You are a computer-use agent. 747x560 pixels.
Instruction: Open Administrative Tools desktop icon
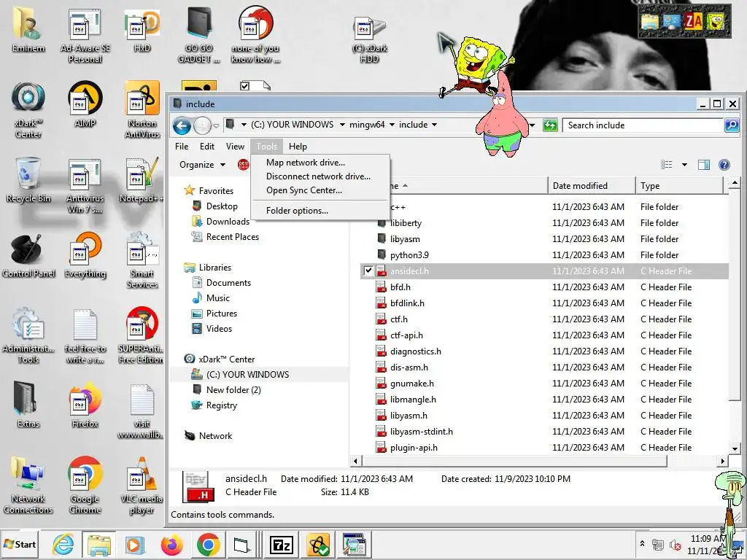coord(28,335)
